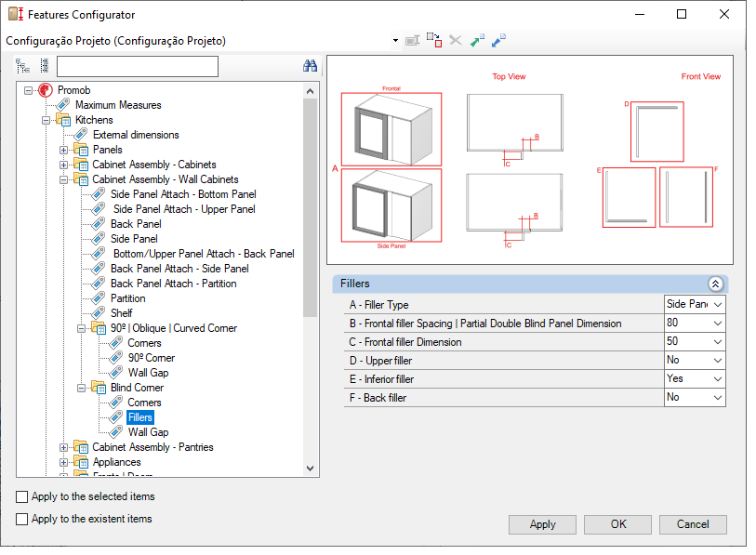Expand Cabinet Assembly - Pantries node
The width and height of the screenshot is (756, 555).
[x=63, y=447]
